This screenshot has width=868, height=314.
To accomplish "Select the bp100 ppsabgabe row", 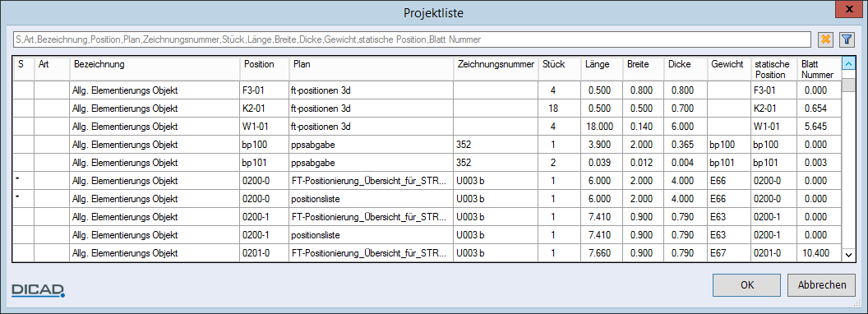I will coord(427,145).
